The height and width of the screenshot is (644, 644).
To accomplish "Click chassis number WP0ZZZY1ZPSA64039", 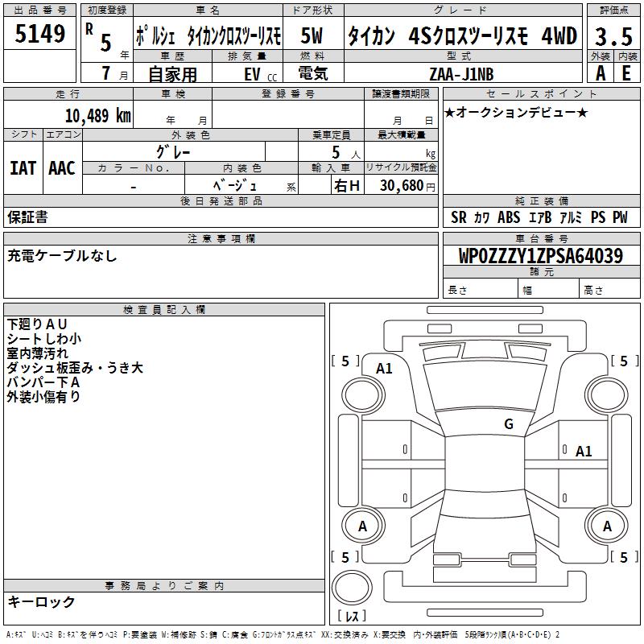I will pos(541,256).
